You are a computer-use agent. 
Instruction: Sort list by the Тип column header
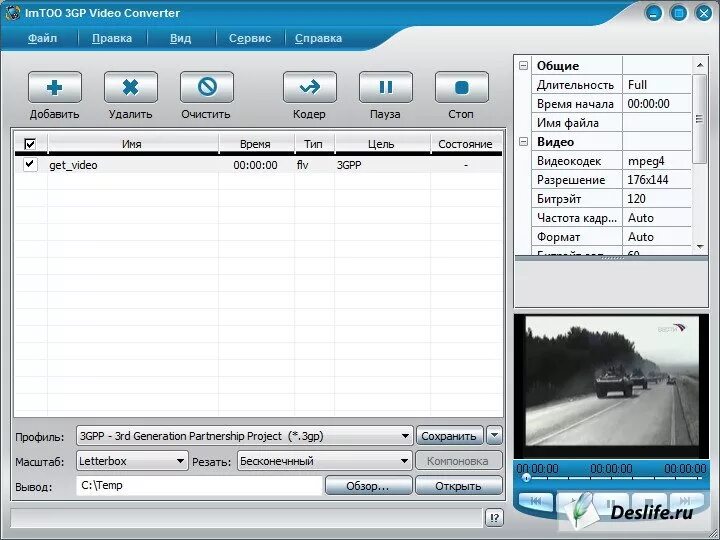click(x=314, y=144)
